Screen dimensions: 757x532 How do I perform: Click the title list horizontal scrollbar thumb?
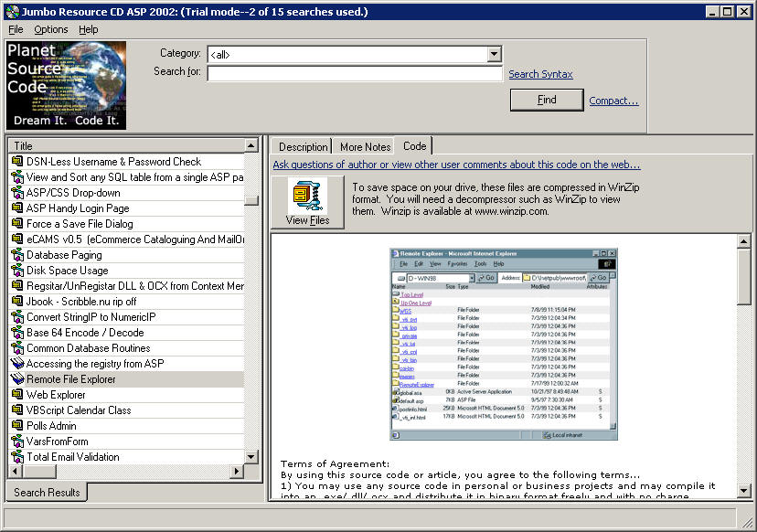tap(39, 471)
